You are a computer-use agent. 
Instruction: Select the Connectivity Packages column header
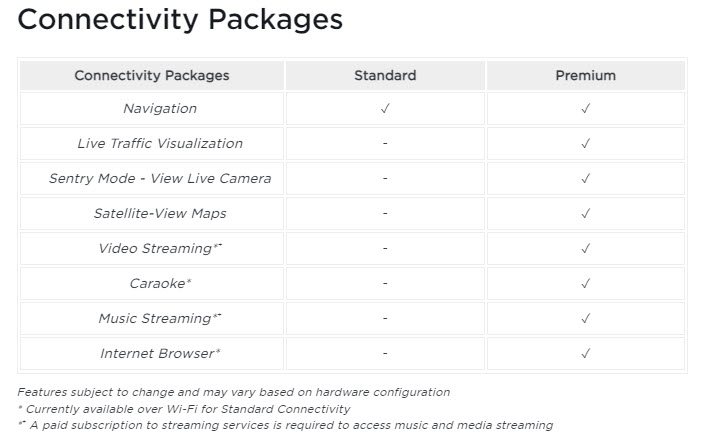pyautogui.click(x=152, y=75)
